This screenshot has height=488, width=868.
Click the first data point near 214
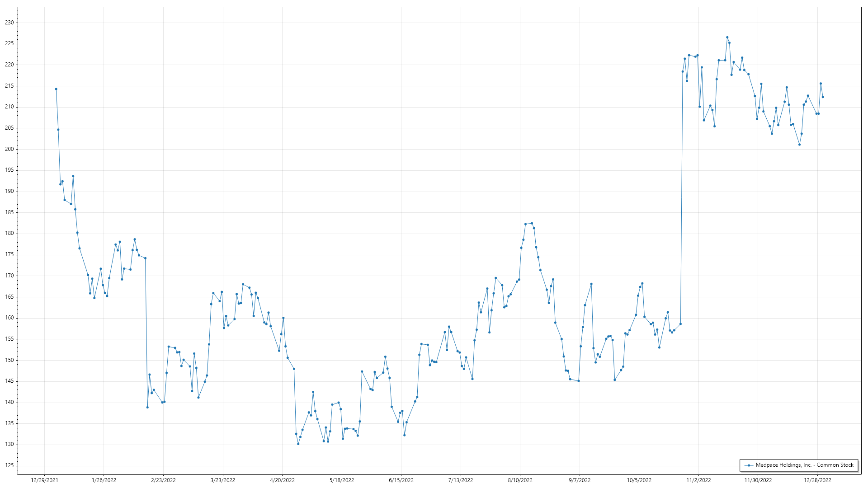(56, 89)
